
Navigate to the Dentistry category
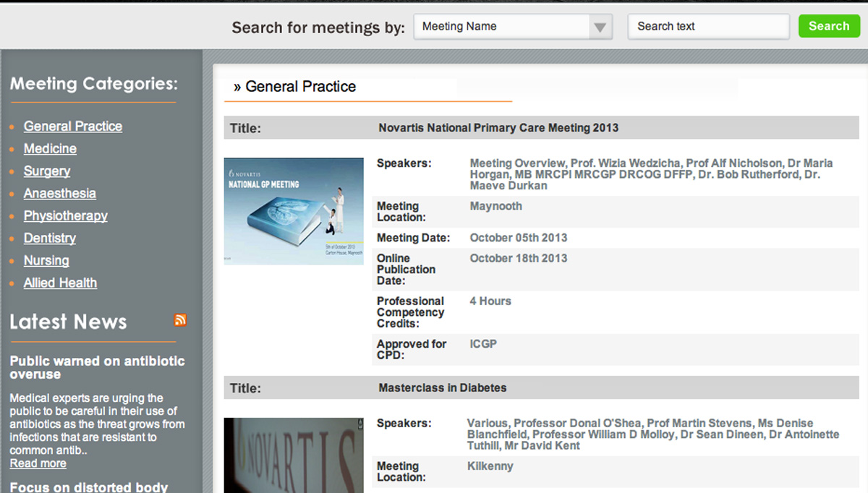49,239
